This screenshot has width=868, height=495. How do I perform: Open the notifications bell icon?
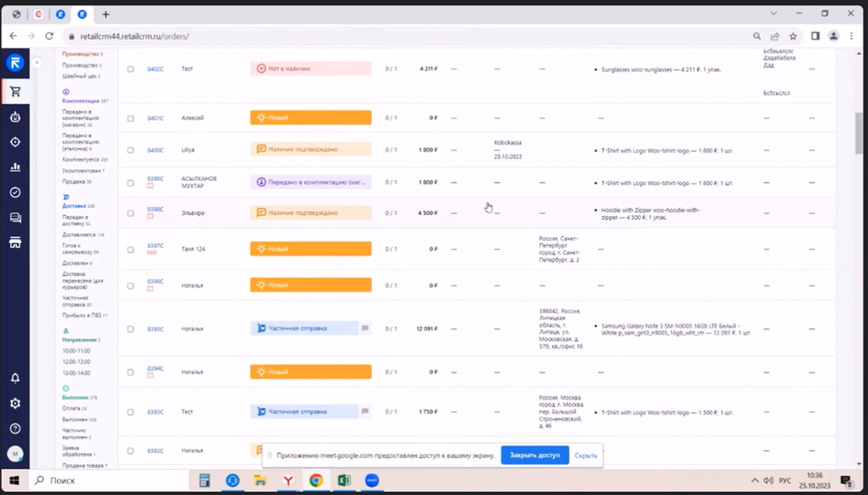tap(15, 378)
